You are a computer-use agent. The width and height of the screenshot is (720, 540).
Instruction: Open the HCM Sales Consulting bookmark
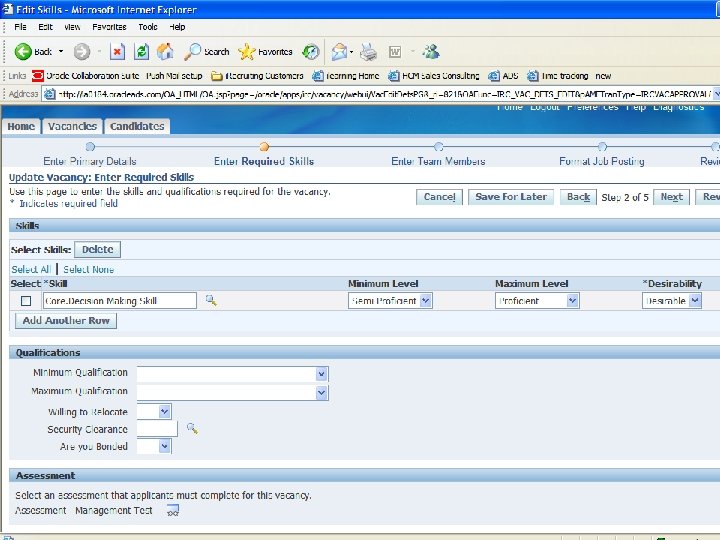click(x=433, y=76)
